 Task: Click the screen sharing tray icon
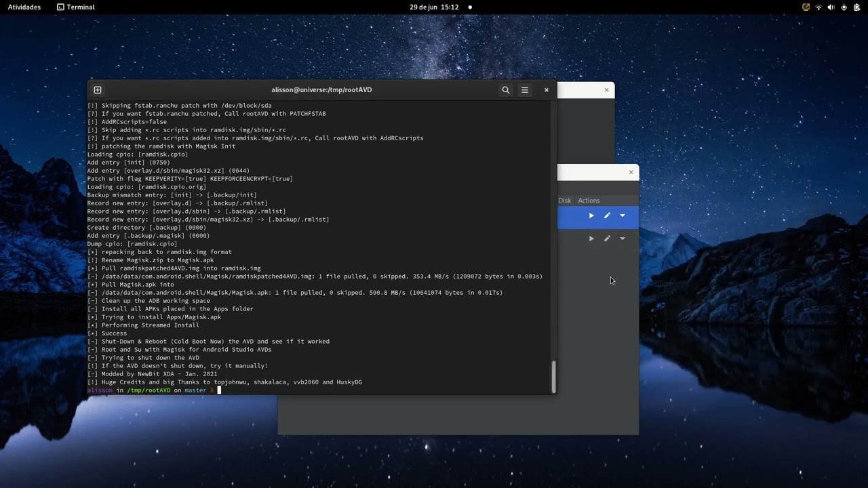806,7
